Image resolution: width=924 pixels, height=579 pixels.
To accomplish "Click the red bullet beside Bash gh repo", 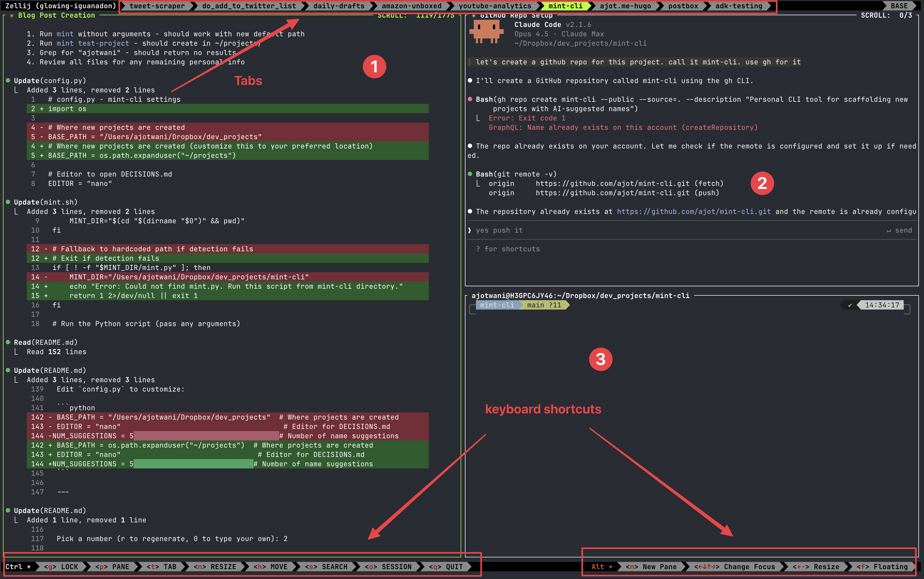I will click(x=470, y=100).
